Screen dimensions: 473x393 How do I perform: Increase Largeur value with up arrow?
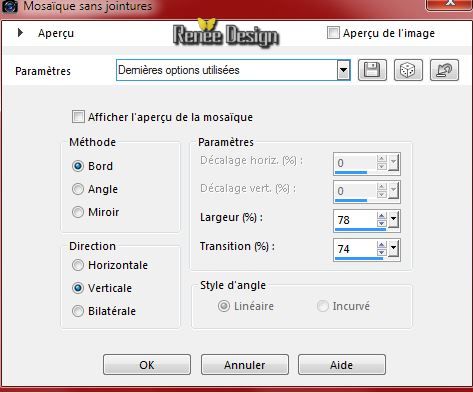coord(382,216)
